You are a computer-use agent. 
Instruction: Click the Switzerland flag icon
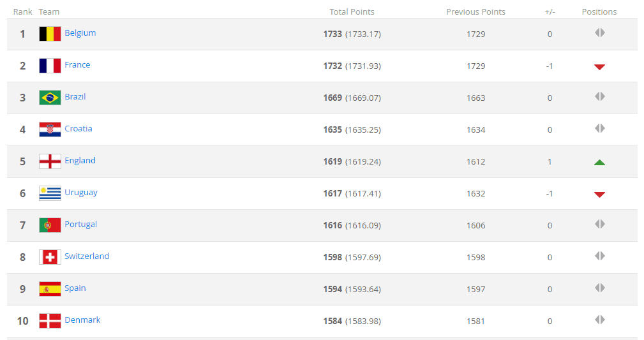(50, 257)
